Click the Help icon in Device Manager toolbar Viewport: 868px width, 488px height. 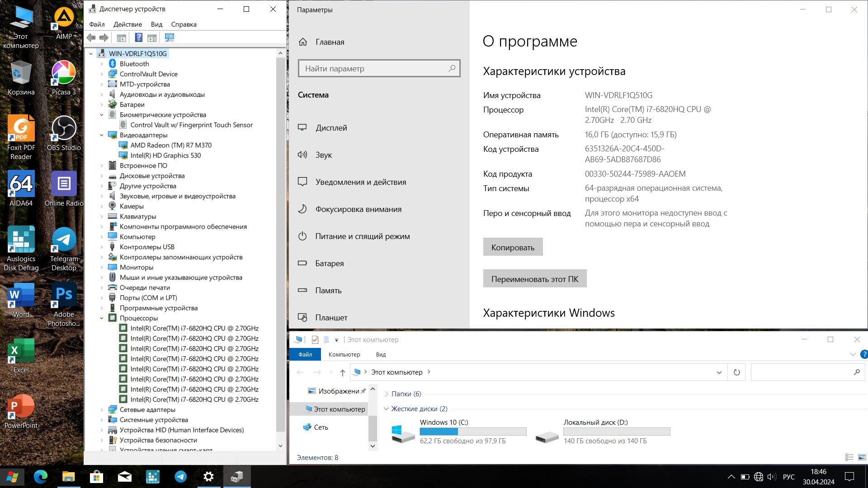point(139,38)
